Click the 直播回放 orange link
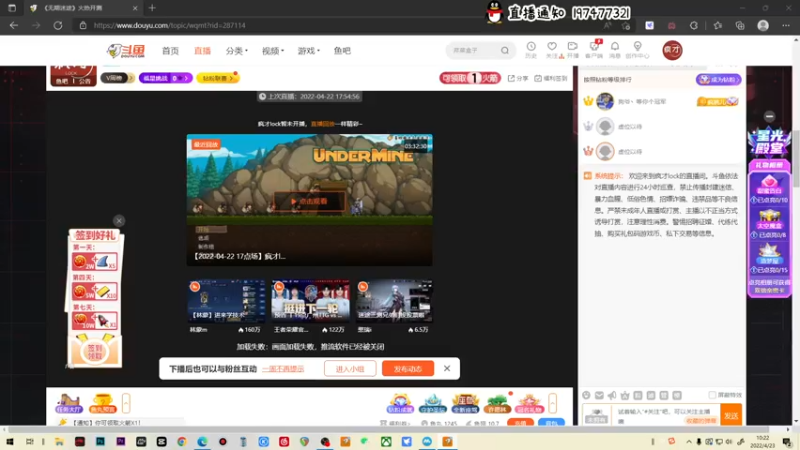 pos(322,123)
